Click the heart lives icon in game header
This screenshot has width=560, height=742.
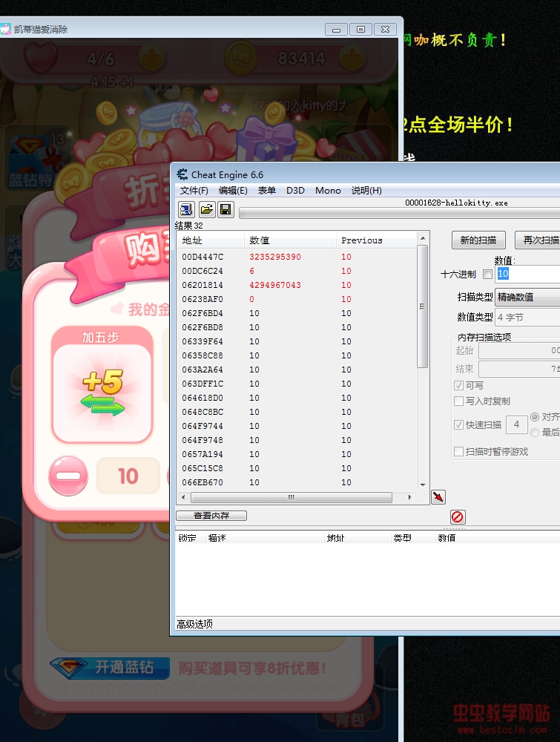click(x=41, y=57)
